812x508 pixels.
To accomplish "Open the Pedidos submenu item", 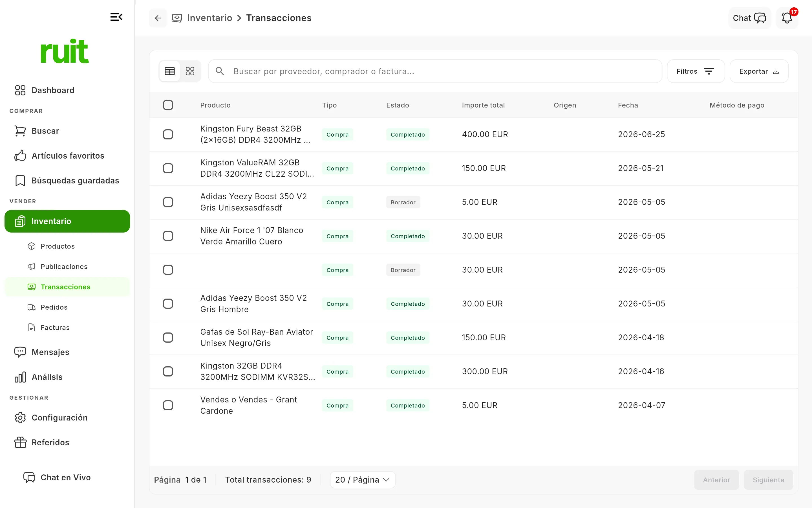I will pos(67,307).
